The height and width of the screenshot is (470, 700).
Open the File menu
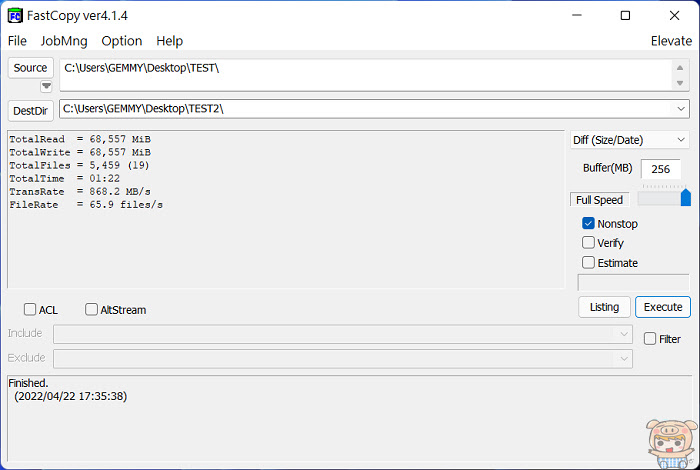click(x=17, y=41)
